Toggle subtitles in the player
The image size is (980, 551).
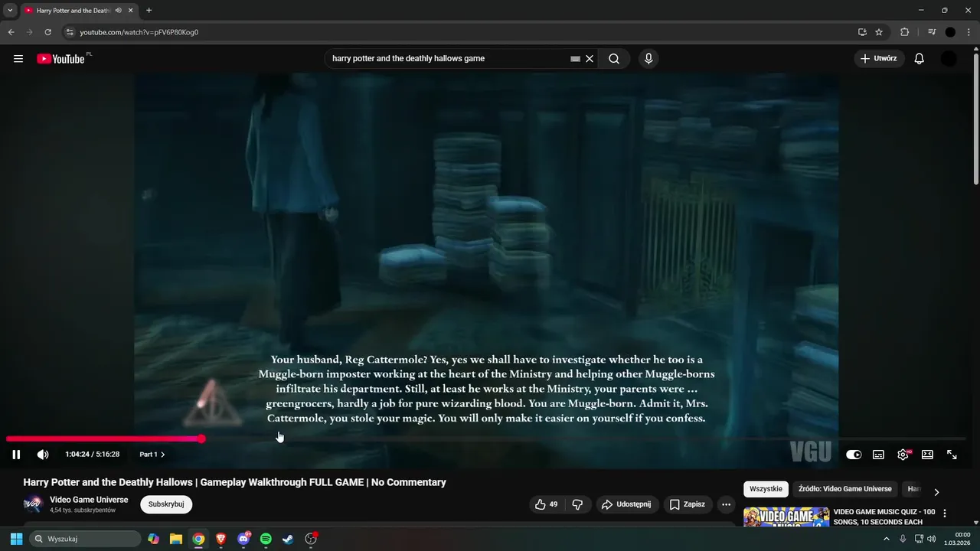click(x=878, y=455)
